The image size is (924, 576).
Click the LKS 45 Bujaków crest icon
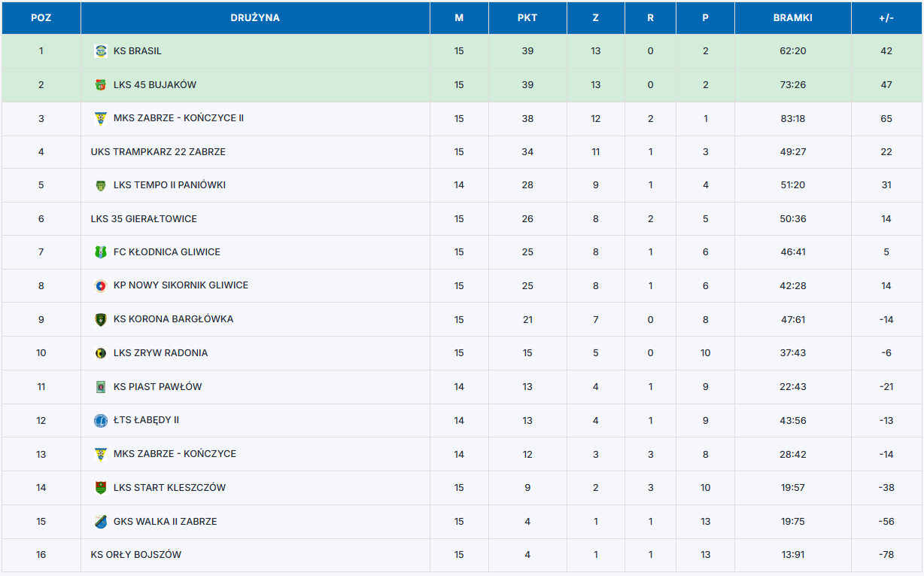tap(100, 85)
